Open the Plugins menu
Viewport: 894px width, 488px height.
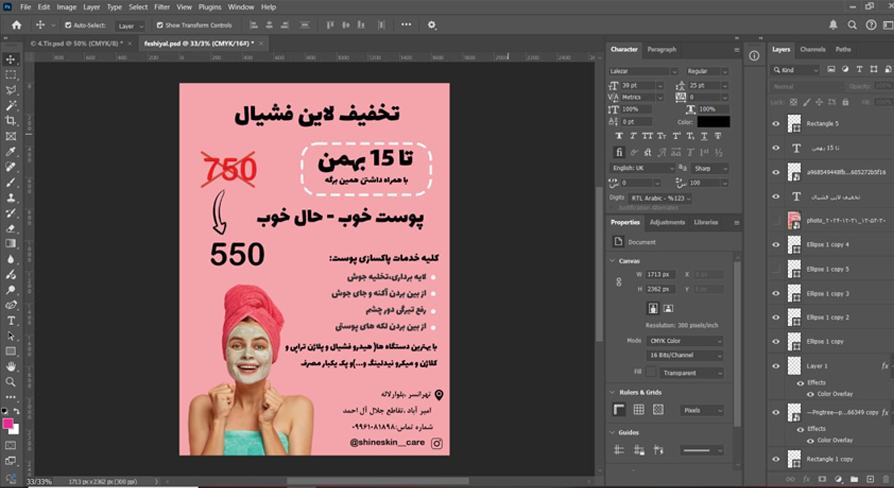(210, 7)
